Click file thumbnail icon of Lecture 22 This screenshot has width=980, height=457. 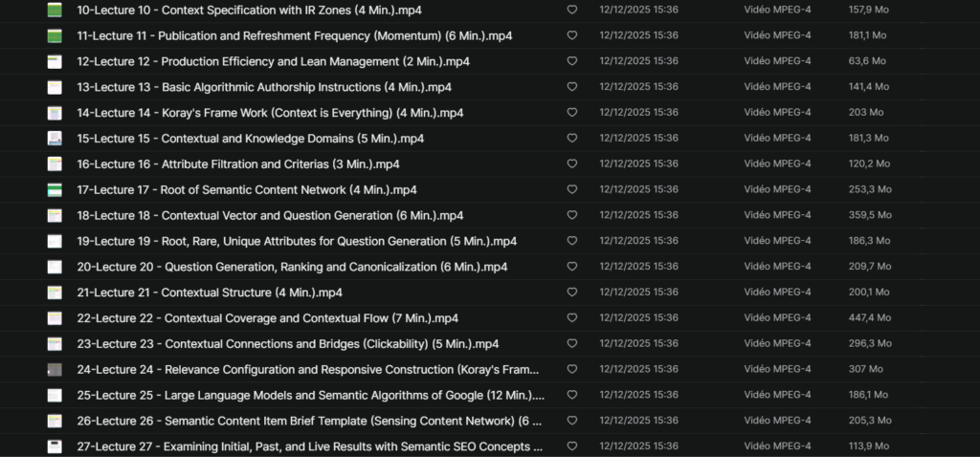tap(55, 318)
